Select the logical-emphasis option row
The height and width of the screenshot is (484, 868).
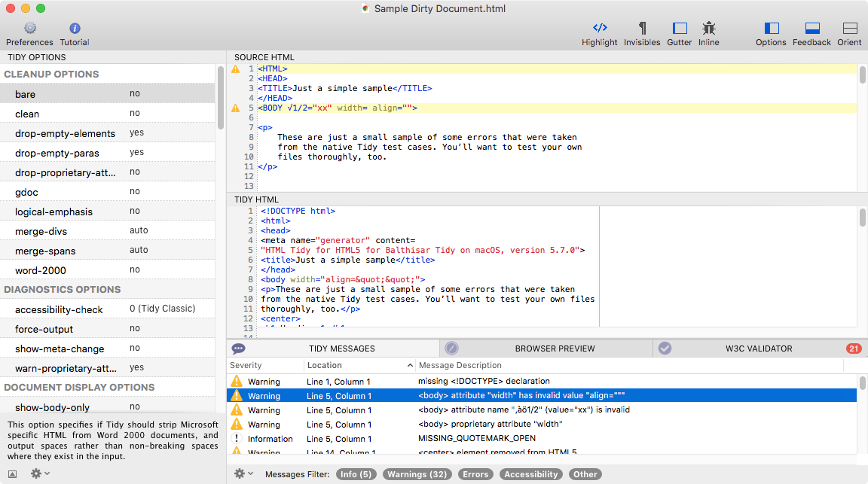108,212
